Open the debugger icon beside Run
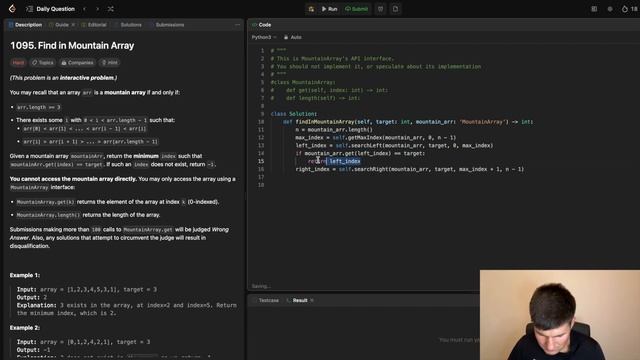640x360 pixels. (x=311, y=9)
